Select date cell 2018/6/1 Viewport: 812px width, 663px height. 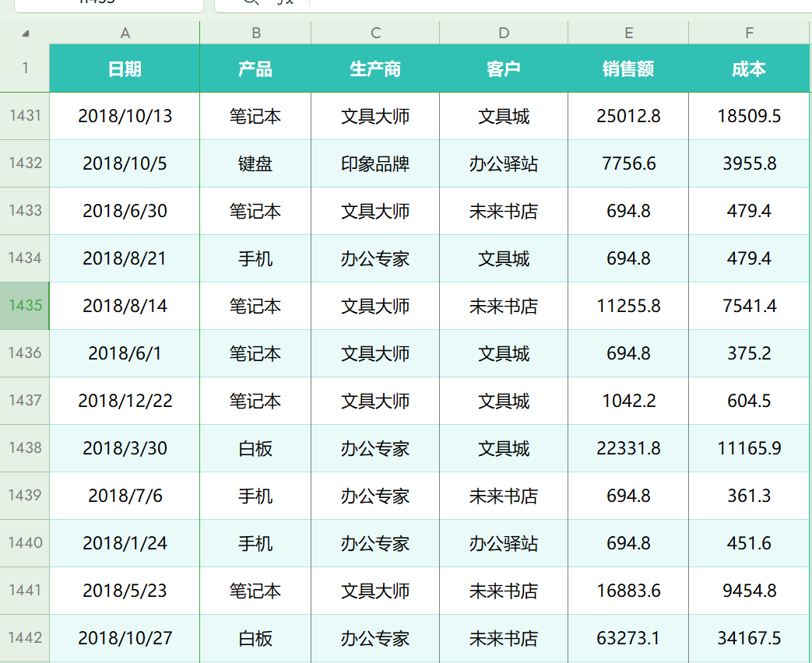point(125,353)
